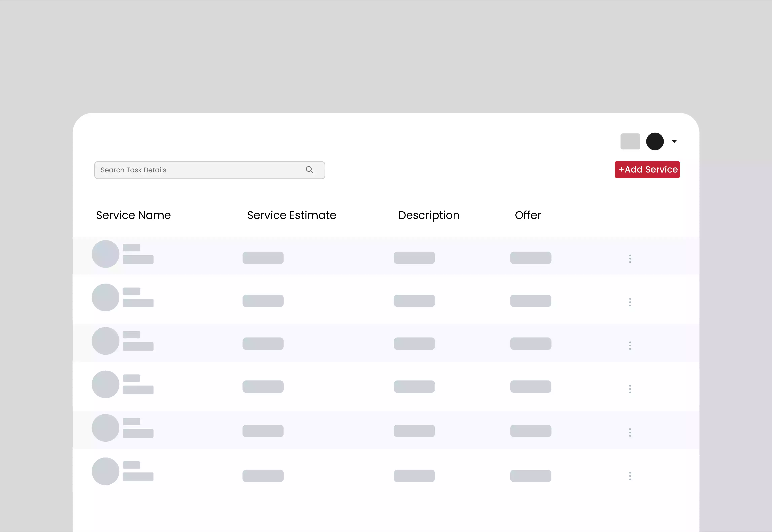Click the gray square beside the avatar
Screen dimensions: 772x532
[630, 141]
